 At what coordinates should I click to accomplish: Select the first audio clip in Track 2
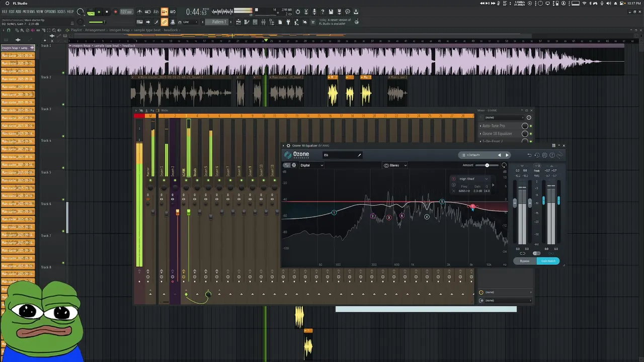181,92
